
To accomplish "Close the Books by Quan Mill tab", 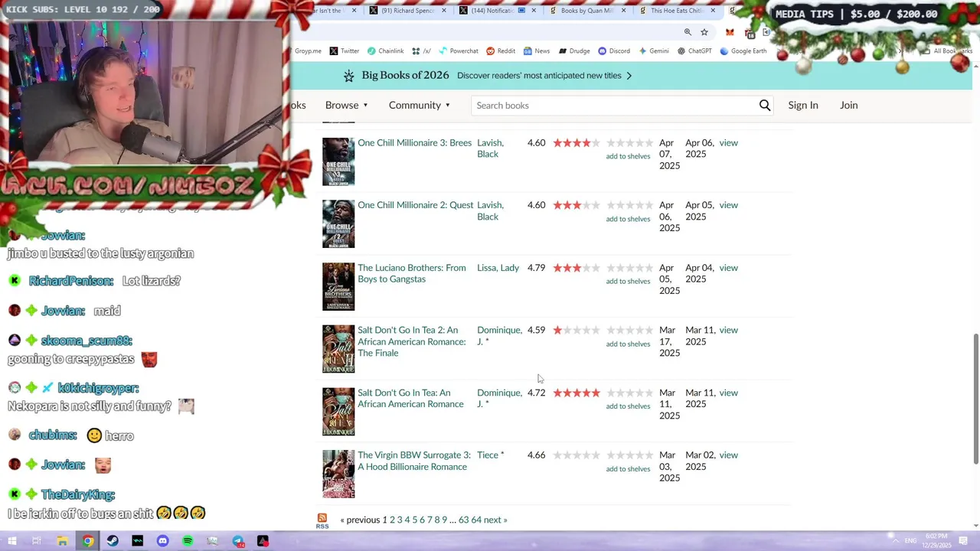I will pos(623,11).
